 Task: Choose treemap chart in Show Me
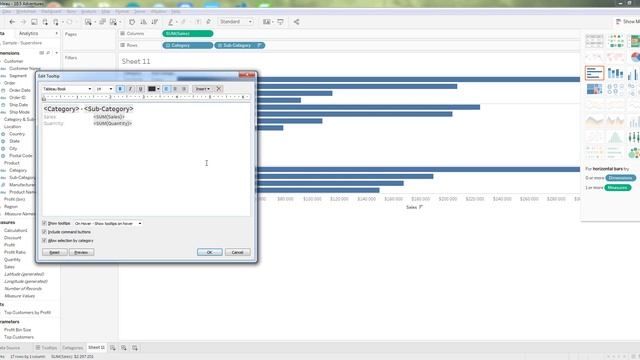pos(594,89)
